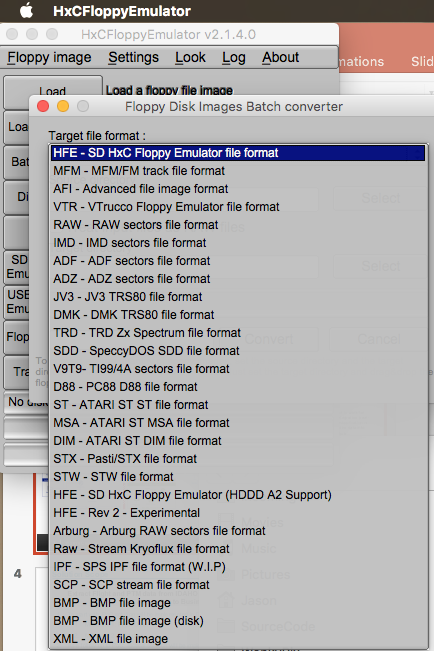Select TRD - TRD Zx Spectrum file format

238,333
